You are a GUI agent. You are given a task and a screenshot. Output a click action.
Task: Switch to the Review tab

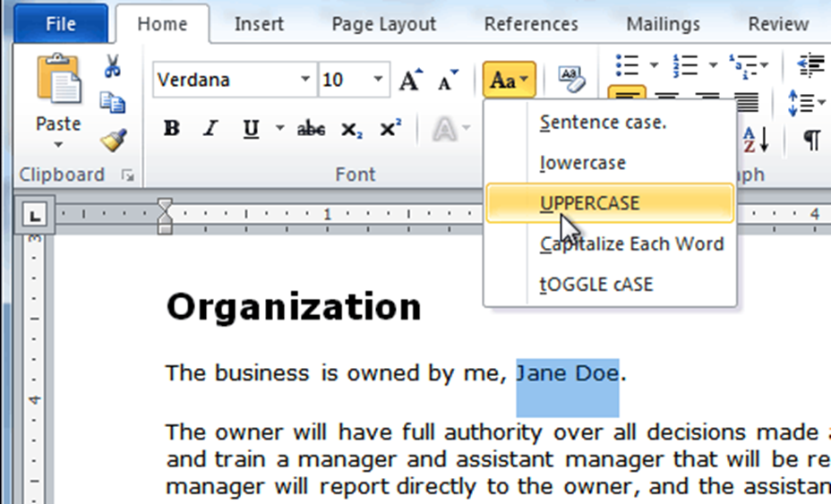click(x=778, y=24)
